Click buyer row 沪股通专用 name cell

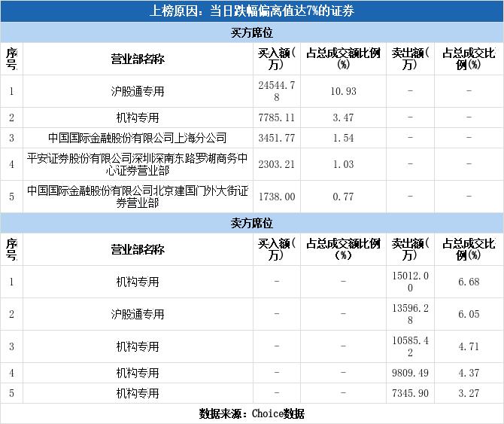tap(138, 91)
